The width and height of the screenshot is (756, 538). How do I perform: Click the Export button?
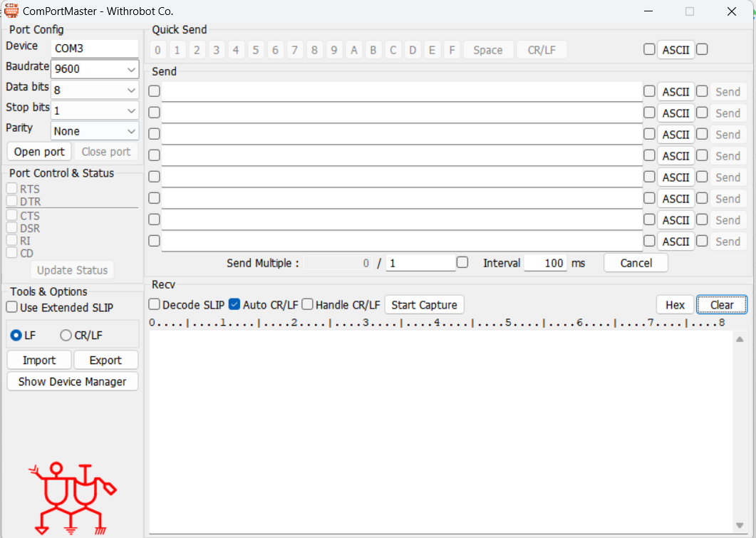[105, 360]
